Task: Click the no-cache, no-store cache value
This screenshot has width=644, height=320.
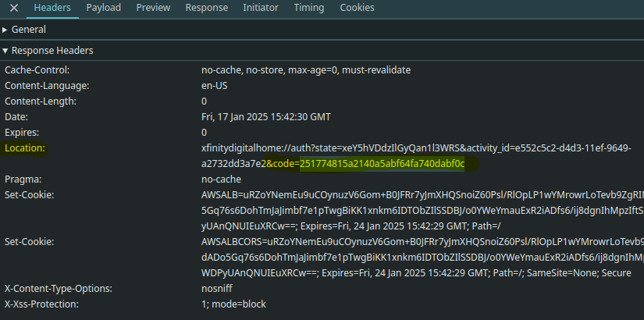Action: click(x=306, y=70)
